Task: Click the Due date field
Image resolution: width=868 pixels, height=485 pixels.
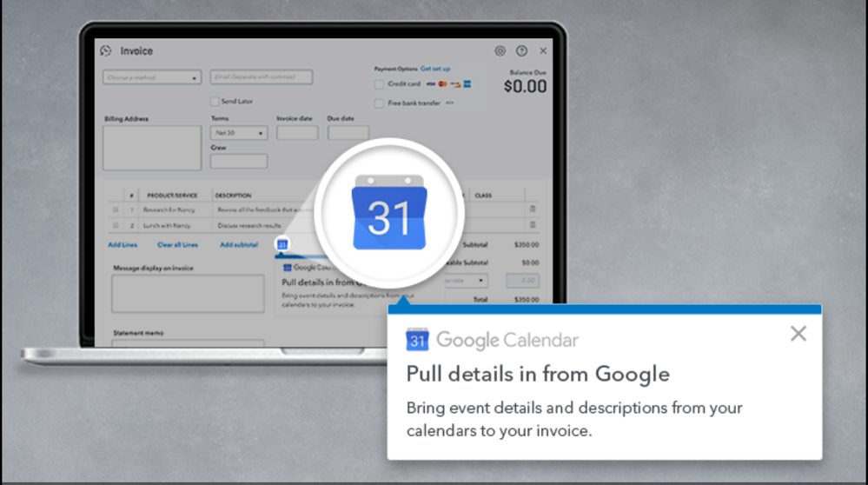Action: pos(348,132)
